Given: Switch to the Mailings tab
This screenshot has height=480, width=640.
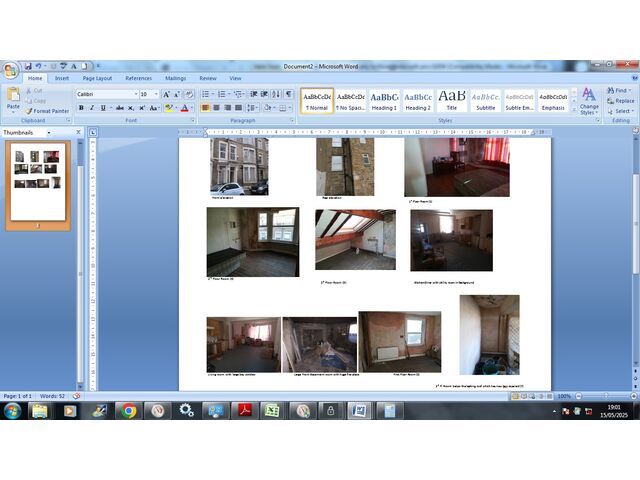Looking at the screenshot, I should tap(176, 78).
